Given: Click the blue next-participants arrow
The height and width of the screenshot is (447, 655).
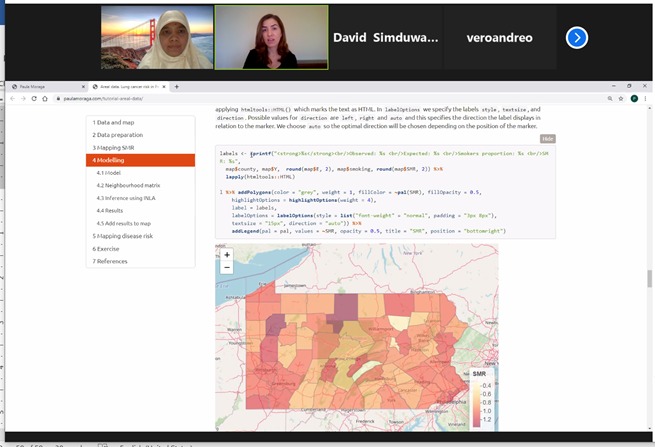Looking at the screenshot, I should (577, 38).
